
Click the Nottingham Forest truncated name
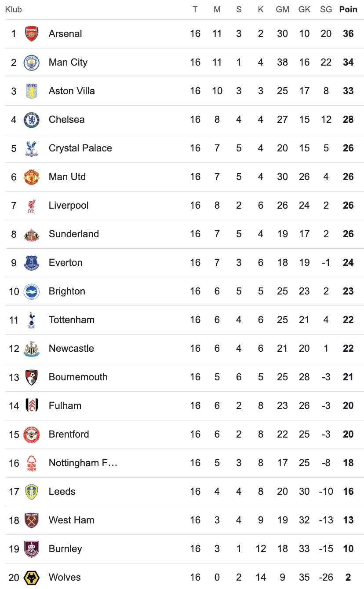83,463
